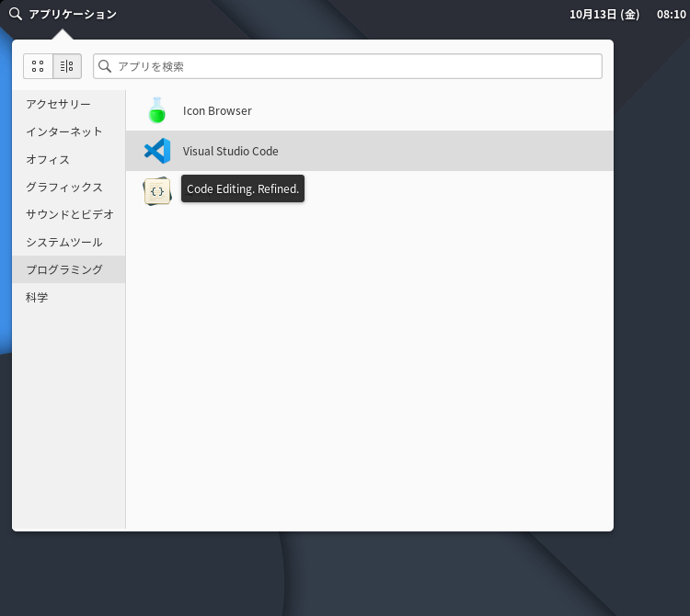The height and width of the screenshot is (616, 690).
Task: Select the グラフィックス category
Action: pos(69,187)
